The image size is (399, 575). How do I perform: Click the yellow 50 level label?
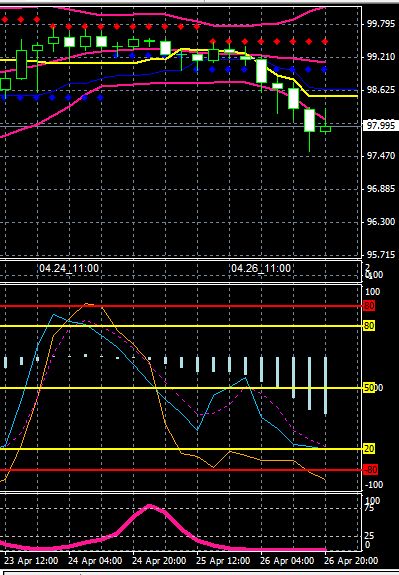click(369, 388)
